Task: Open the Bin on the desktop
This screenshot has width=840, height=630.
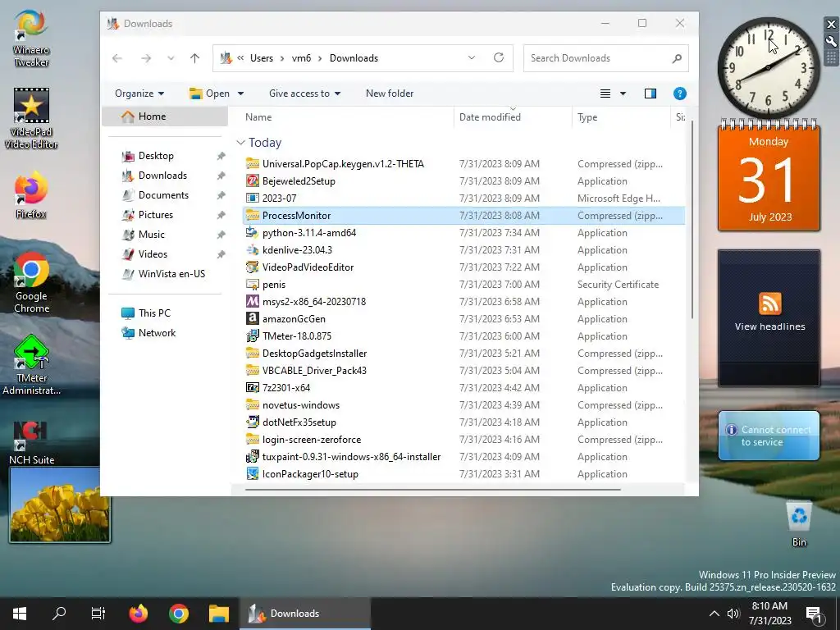Action: (x=799, y=524)
